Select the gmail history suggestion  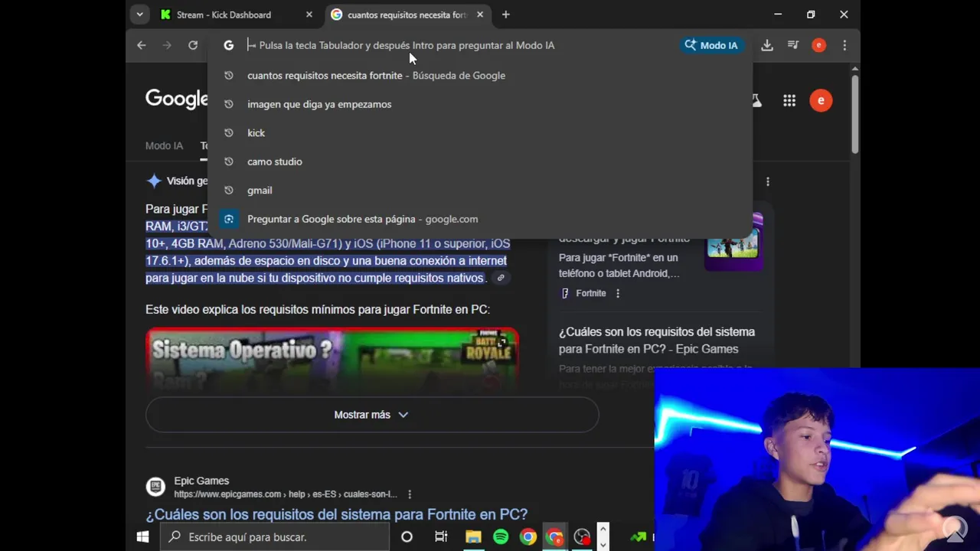(x=481, y=190)
